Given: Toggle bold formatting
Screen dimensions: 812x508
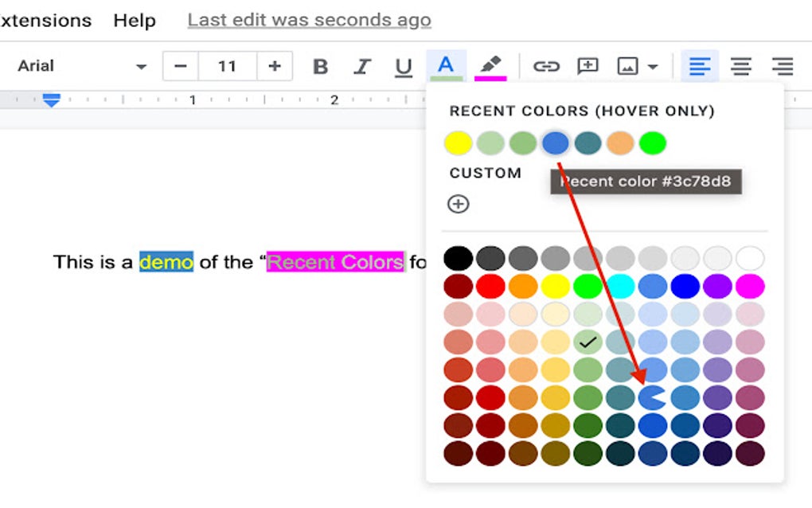Looking at the screenshot, I should [x=320, y=66].
